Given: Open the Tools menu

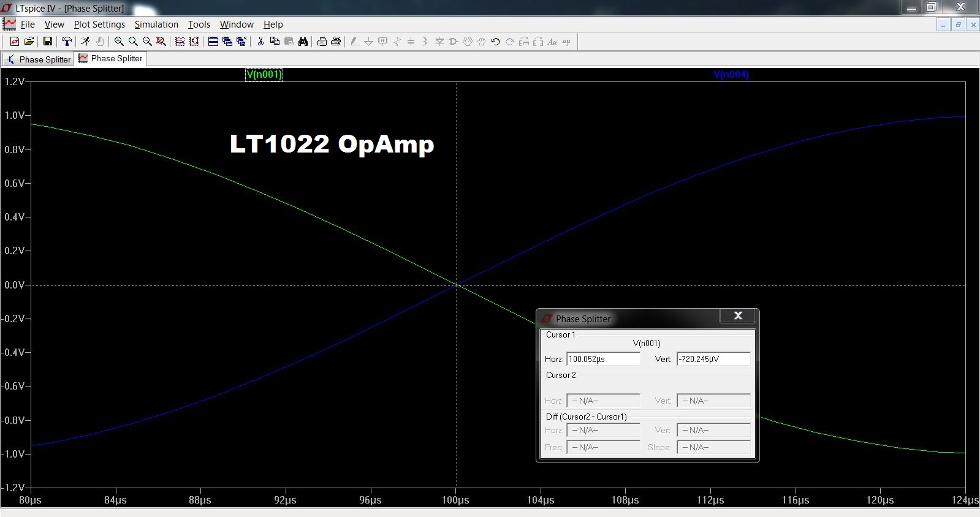Looking at the screenshot, I should coord(199,25).
